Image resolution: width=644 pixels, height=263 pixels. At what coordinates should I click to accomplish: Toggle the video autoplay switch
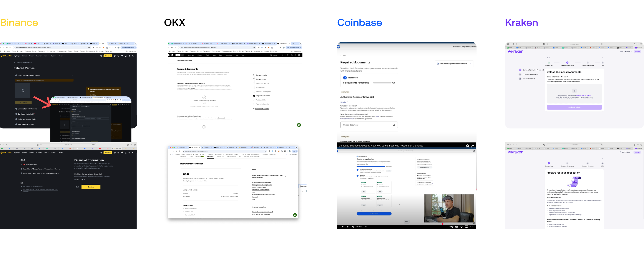tap(451, 227)
